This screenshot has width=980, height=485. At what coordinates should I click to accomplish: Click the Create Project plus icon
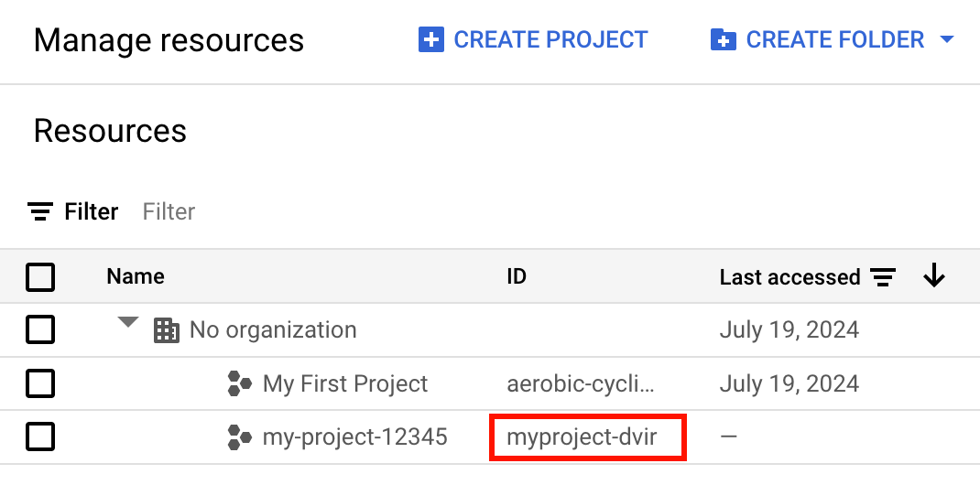coord(430,40)
